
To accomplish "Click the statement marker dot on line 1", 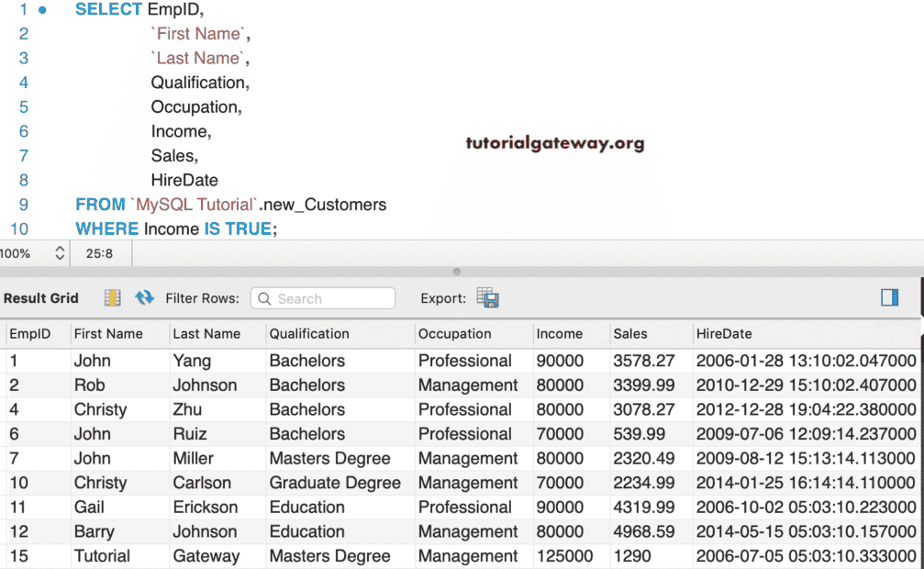I will (x=42, y=10).
